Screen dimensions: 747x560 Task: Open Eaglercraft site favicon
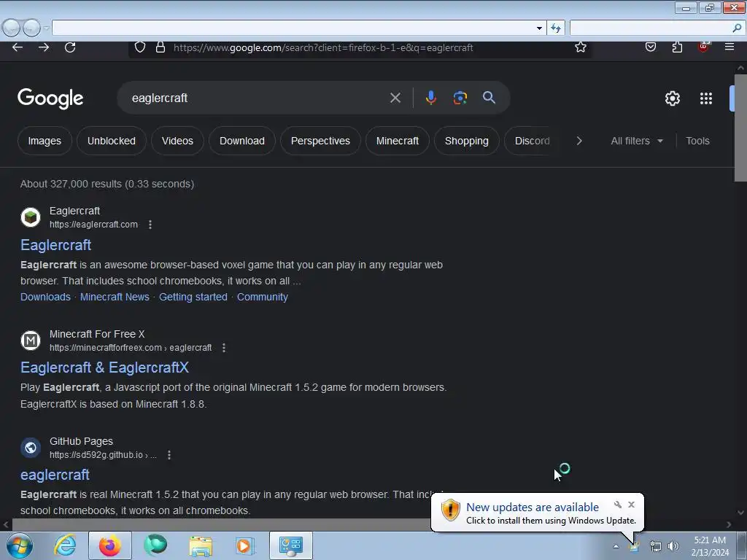pyautogui.click(x=31, y=217)
